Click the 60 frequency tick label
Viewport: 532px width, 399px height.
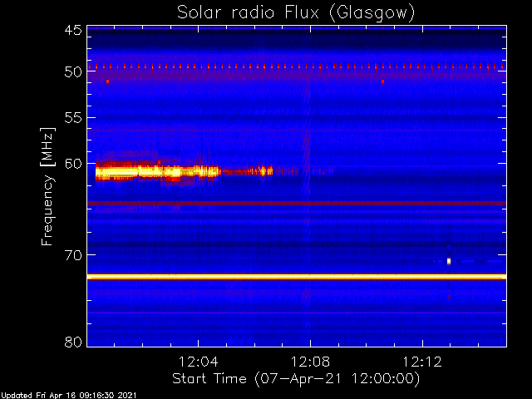[73, 164]
